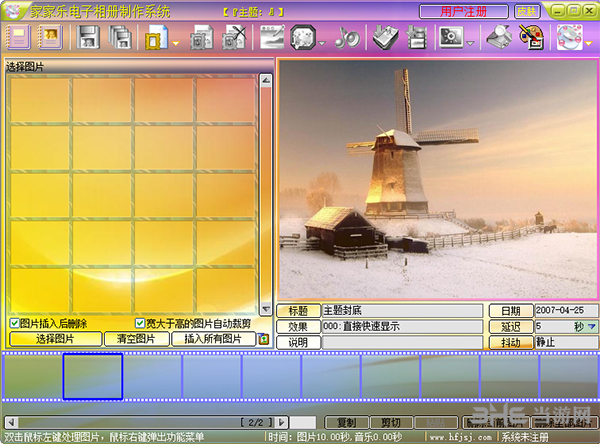Toggle the 宽大于高的图片自动裁剪 checkbox
Screen dimensions: 600x444
(x=140, y=323)
